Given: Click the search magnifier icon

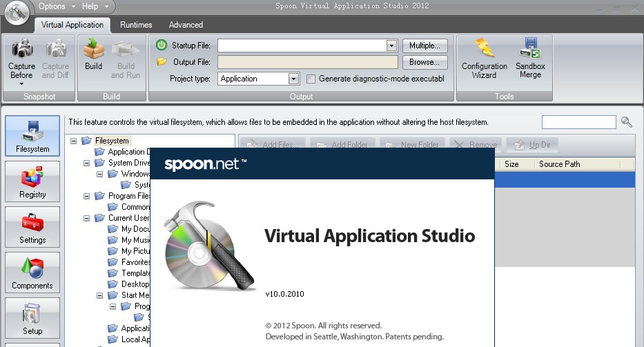Looking at the screenshot, I should [626, 122].
